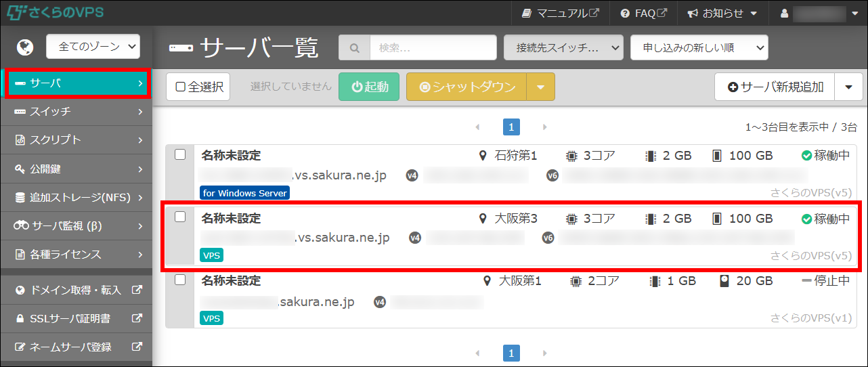Click the globe zone icon in sidebar
868x367 pixels.
(x=25, y=47)
